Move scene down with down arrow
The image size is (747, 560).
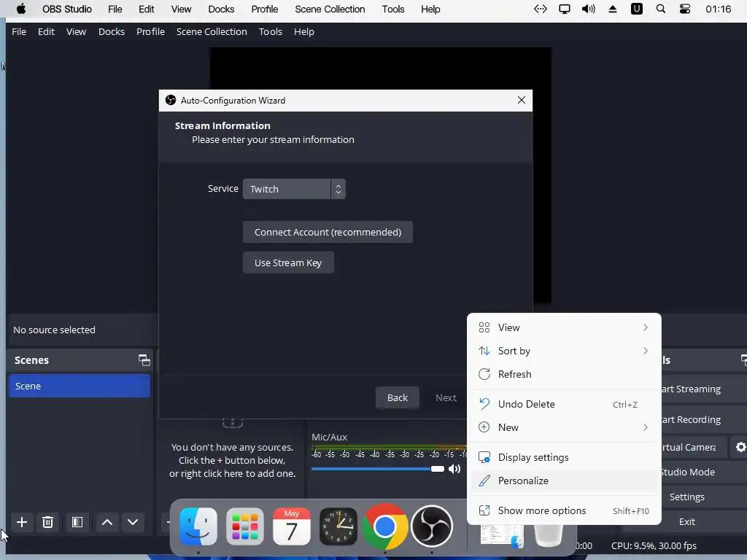[x=133, y=522]
